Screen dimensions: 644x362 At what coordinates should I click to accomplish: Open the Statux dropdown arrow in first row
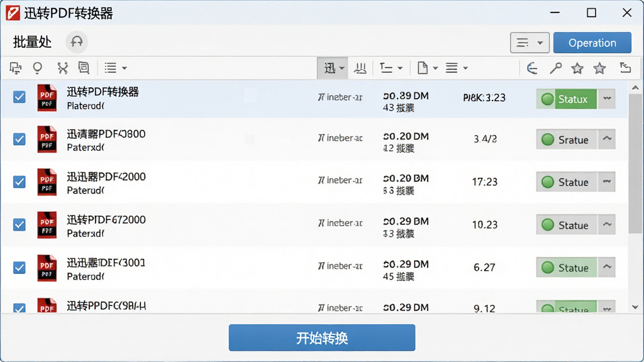coord(607,99)
